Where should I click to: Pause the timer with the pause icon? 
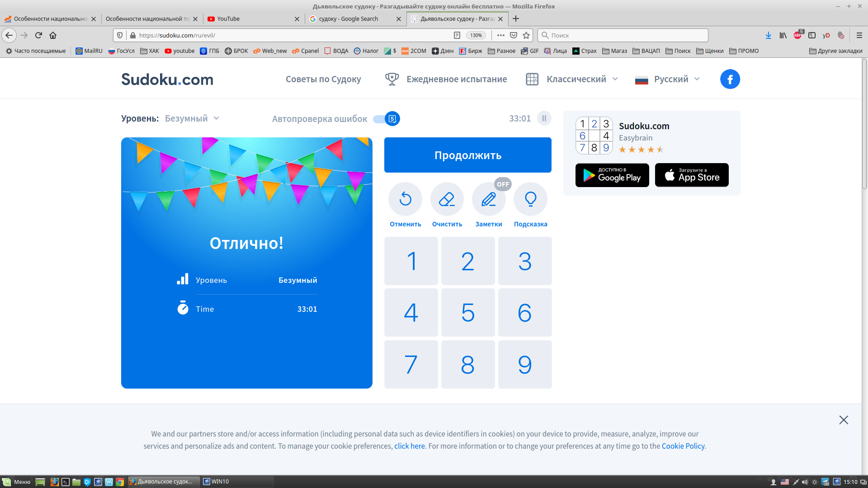(544, 118)
